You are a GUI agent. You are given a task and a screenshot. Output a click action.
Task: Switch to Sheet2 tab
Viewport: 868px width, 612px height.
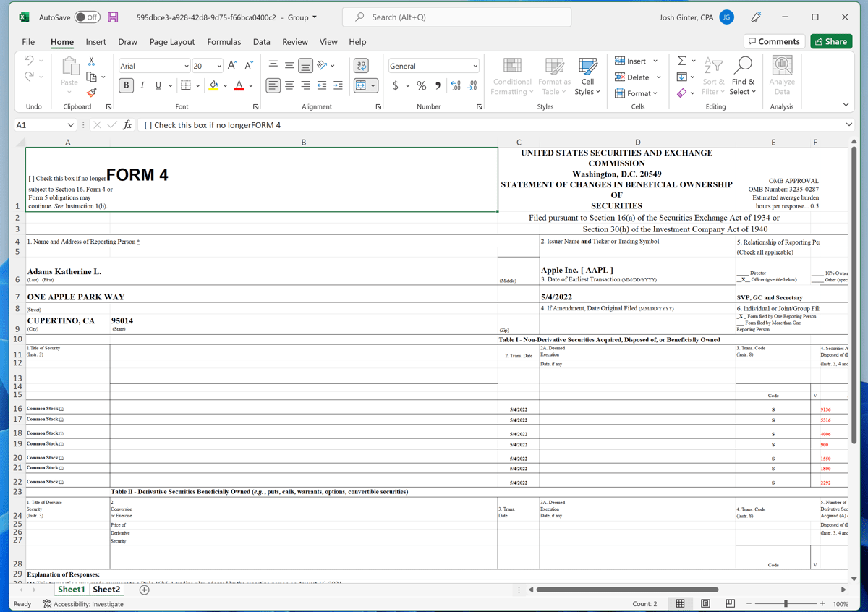click(x=106, y=590)
